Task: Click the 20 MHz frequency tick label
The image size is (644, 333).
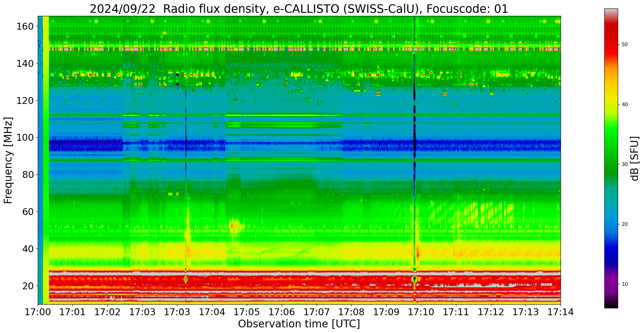Action: click(28, 286)
